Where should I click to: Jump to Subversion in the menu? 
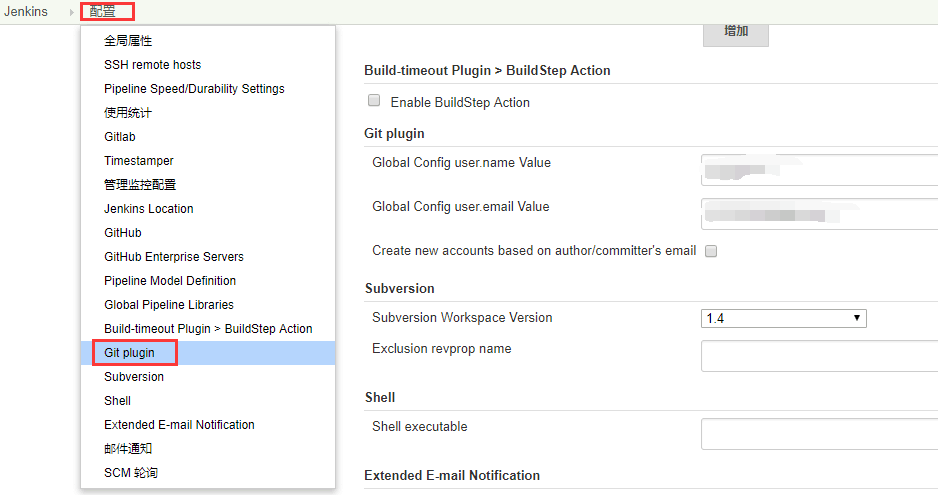[134, 376]
